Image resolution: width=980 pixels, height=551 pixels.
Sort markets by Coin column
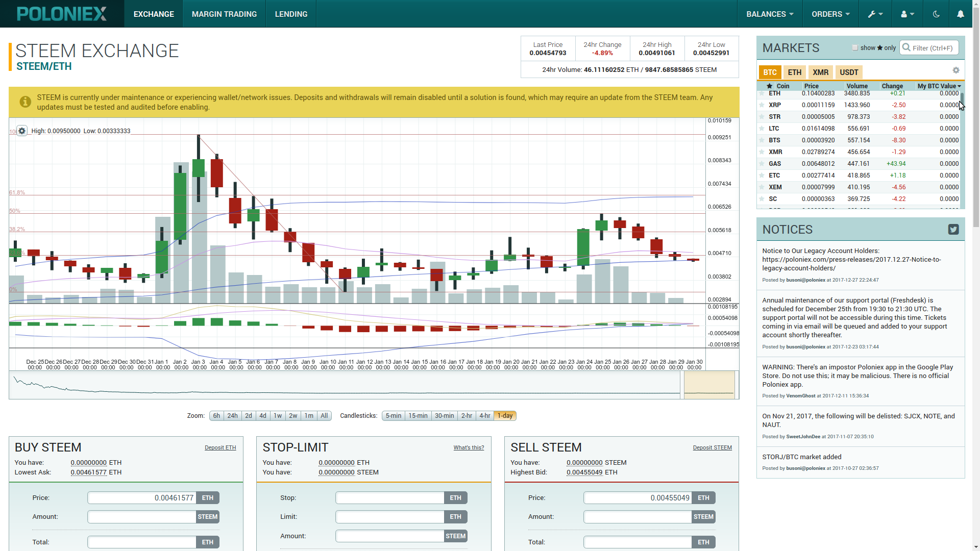[783, 86]
